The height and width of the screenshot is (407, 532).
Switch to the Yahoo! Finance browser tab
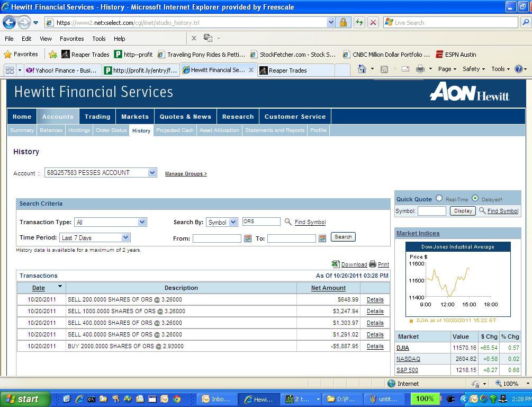(x=62, y=70)
